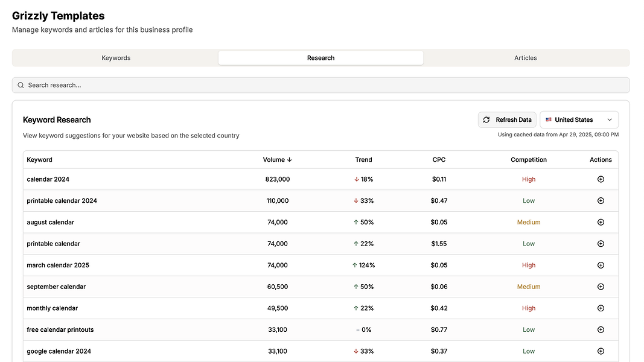
Task: Open the Articles tab
Action: (x=525, y=58)
